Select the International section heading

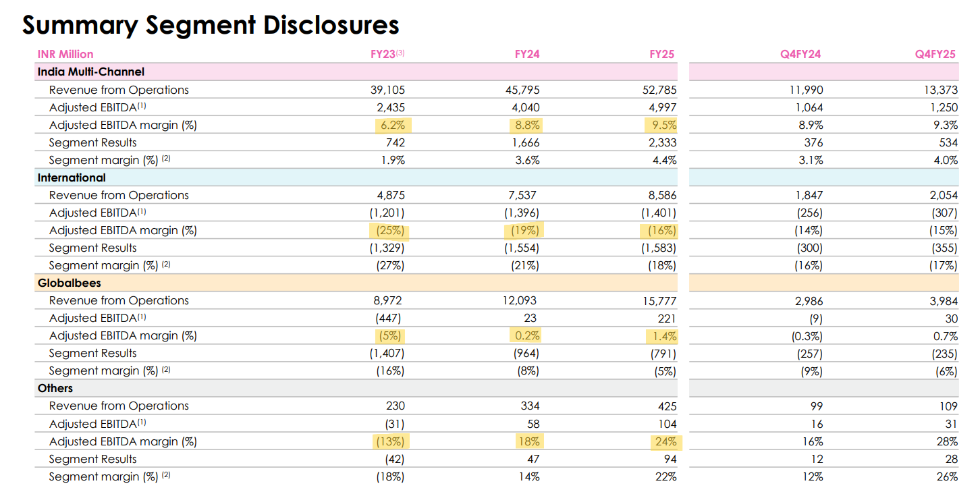point(72,177)
